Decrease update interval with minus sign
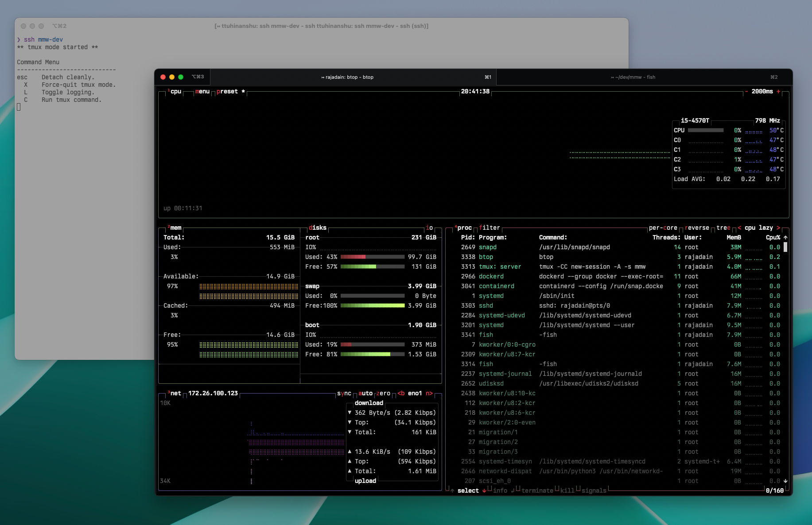The height and width of the screenshot is (525, 812). click(746, 92)
